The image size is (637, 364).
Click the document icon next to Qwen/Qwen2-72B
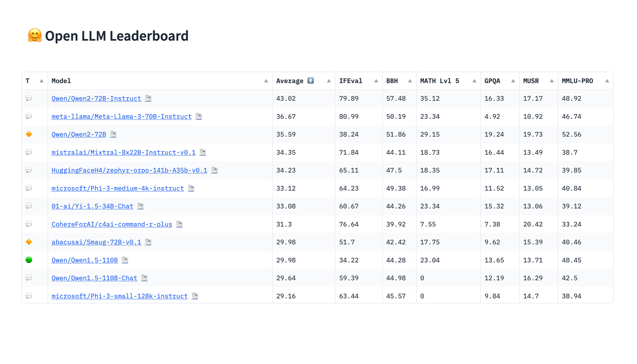113,134
